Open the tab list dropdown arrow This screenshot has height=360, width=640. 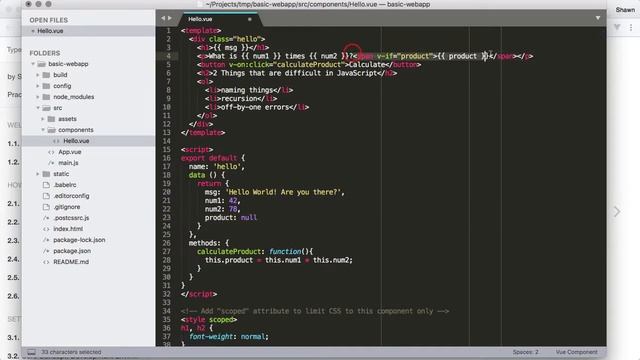tap(598, 18)
